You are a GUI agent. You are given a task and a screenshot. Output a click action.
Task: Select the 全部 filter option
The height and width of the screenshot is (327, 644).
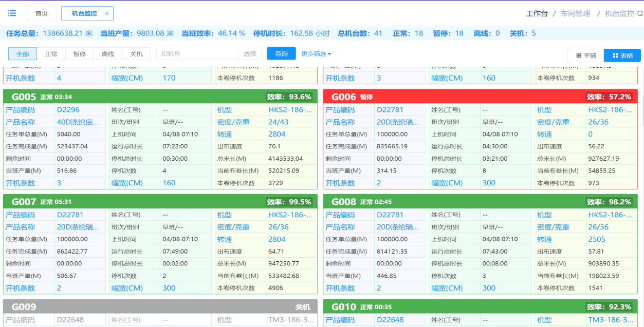[x=23, y=54]
